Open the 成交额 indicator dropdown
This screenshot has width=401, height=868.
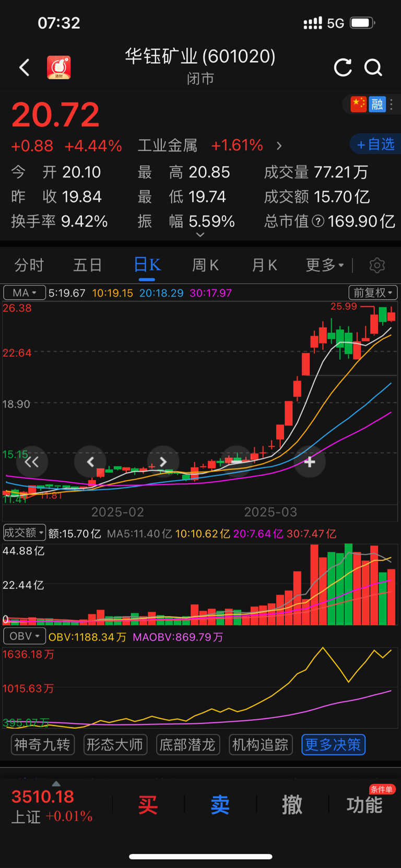click(x=24, y=532)
